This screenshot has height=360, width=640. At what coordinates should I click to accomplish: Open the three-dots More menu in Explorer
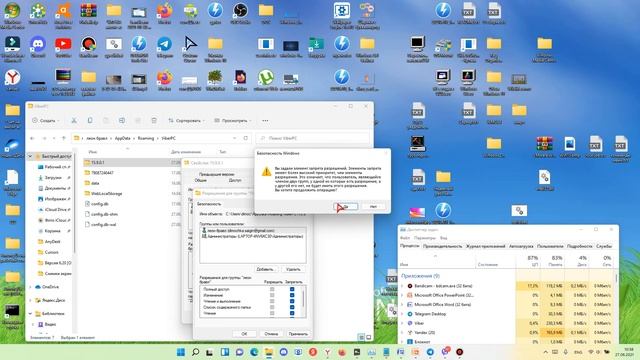point(265,120)
